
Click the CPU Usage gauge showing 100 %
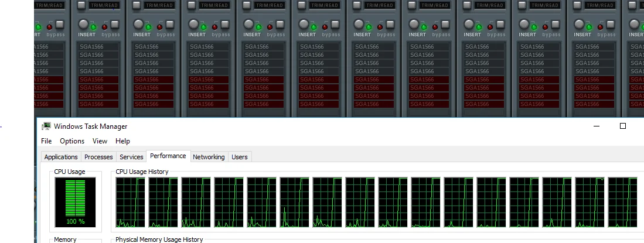(75, 203)
